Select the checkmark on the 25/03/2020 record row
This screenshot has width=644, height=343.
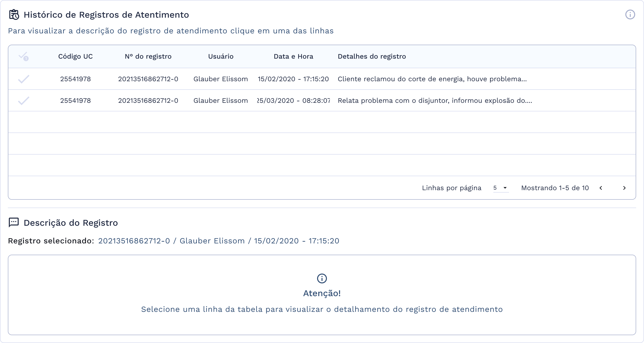point(23,101)
